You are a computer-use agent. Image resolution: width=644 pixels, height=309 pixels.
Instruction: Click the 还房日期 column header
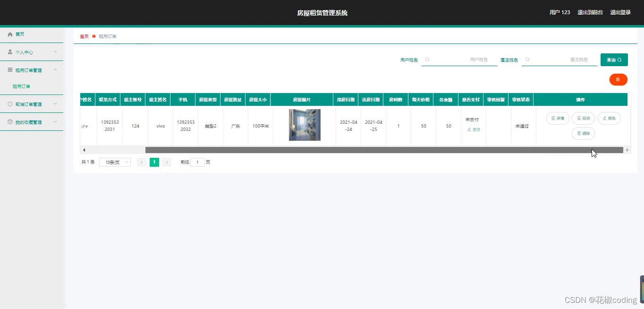371,100
